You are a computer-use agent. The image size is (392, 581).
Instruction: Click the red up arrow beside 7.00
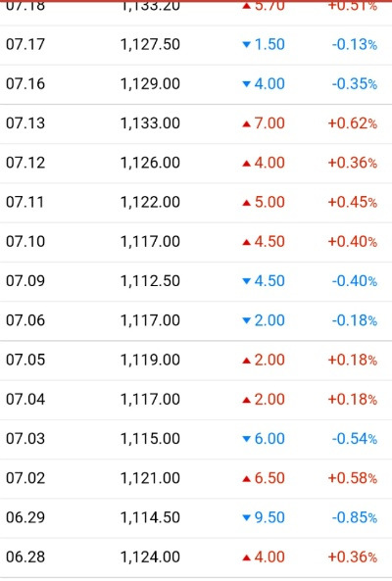click(x=246, y=123)
